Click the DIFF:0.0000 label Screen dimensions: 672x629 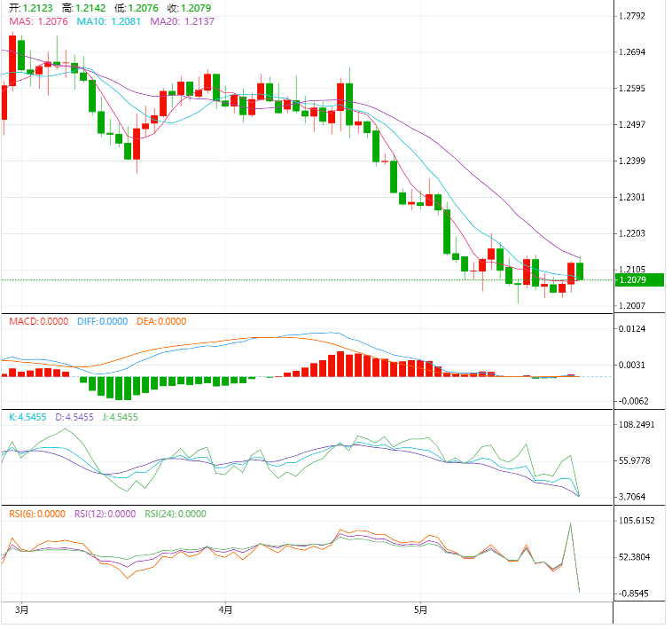point(103,321)
